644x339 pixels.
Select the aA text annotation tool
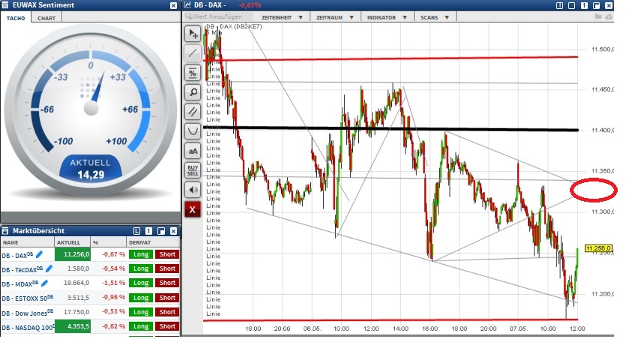click(193, 151)
